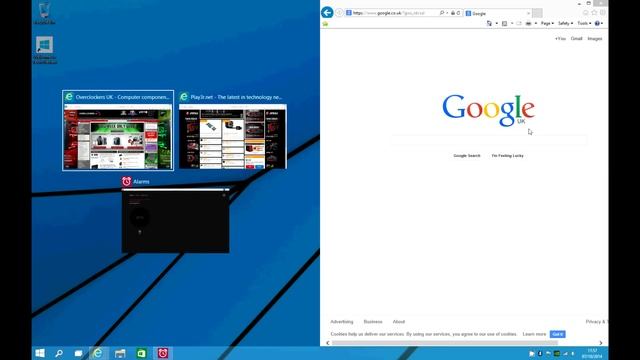Select the Windows desktop shortcut below Recycle Bin
The height and width of the screenshot is (360, 640).
coord(44,50)
